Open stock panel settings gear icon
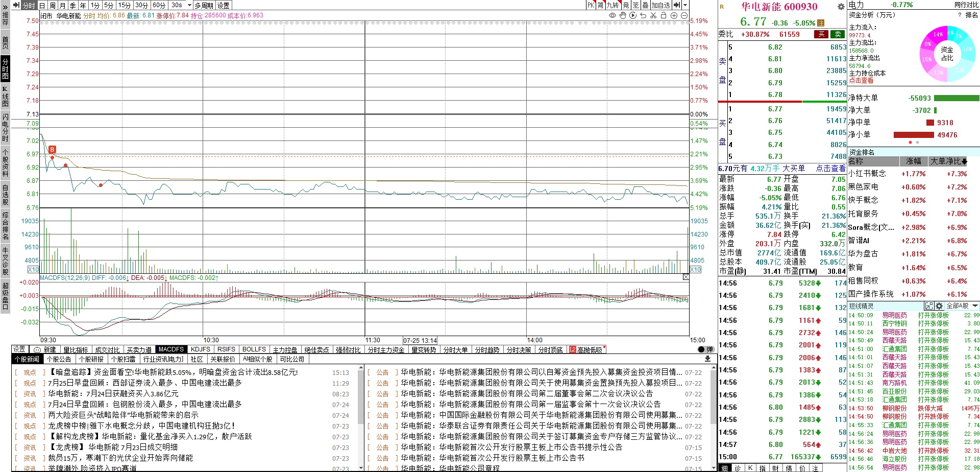Image resolution: width=980 pixels, height=472 pixels. 841,7
